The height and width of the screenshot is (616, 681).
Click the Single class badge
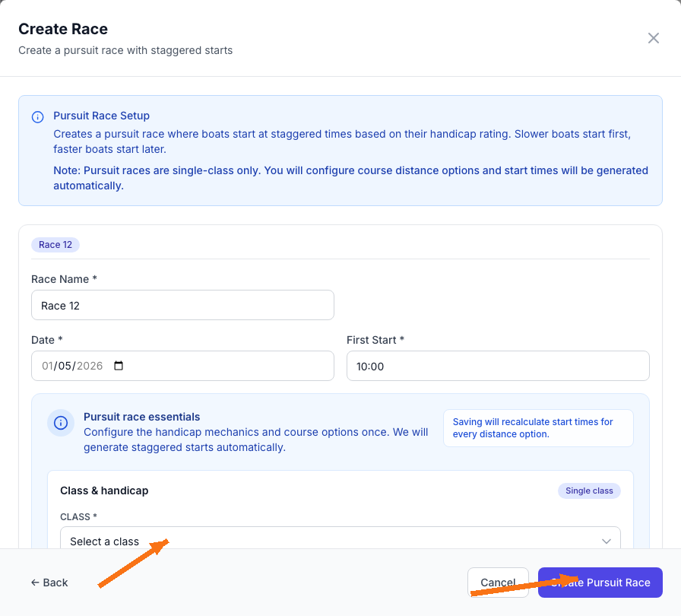589,491
